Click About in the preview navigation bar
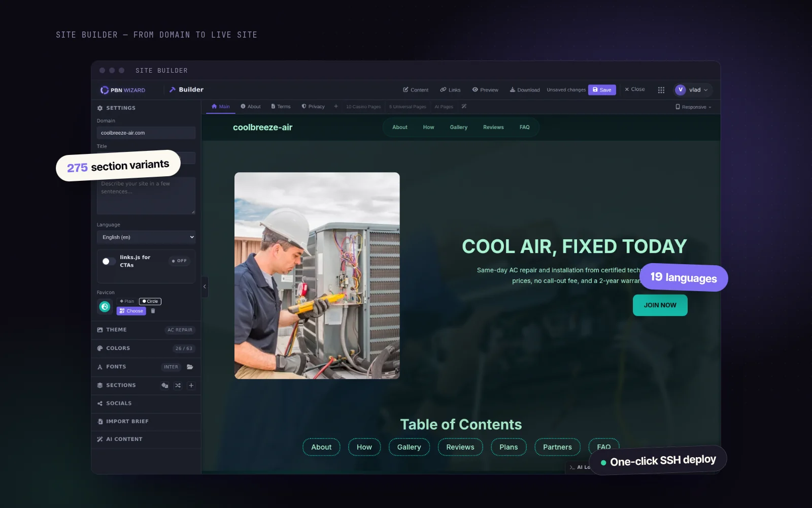 point(400,128)
